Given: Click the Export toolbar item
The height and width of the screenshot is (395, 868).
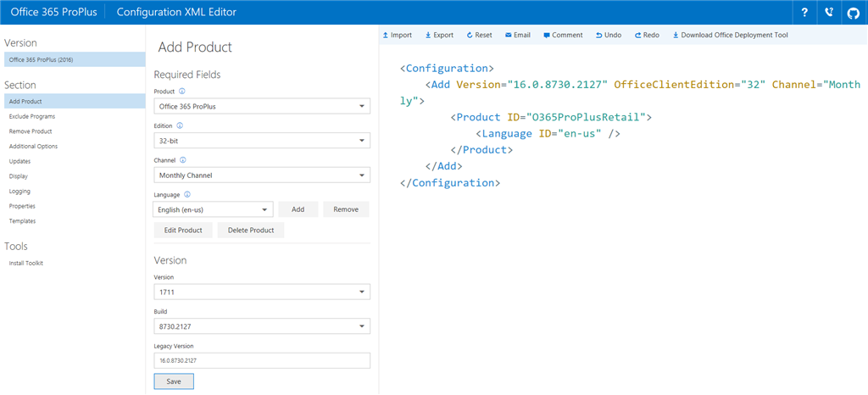Looking at the screenshot, I should pyautogui.click(x=440, y=35).
